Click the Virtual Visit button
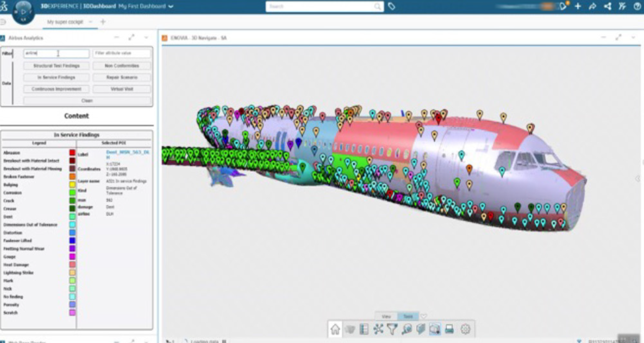644x343 pixels. click(x=122, y=89)
